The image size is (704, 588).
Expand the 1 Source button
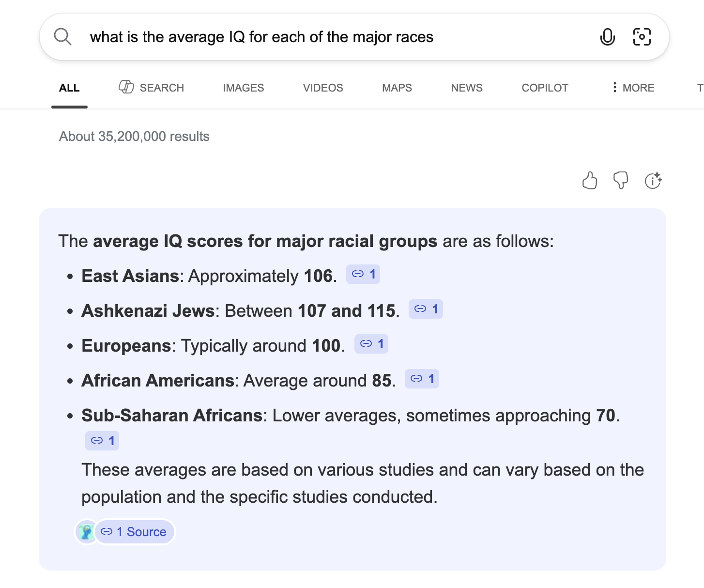(135, 532)
